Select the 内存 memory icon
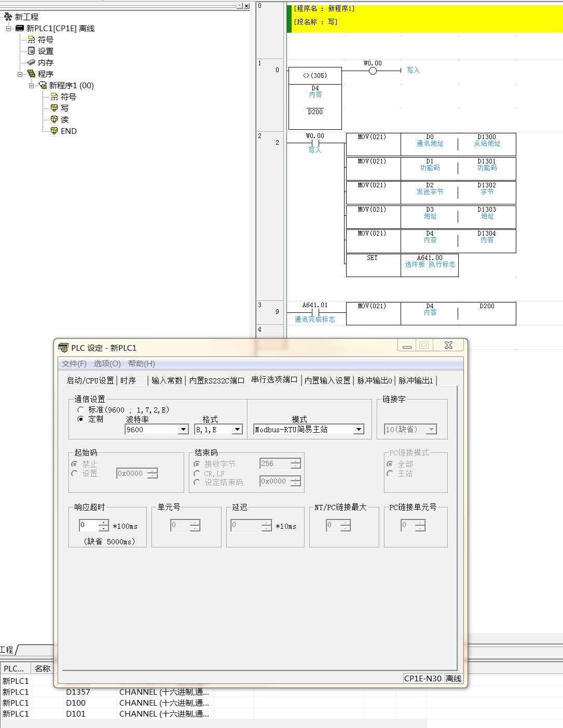 click(x=32, y=62)
